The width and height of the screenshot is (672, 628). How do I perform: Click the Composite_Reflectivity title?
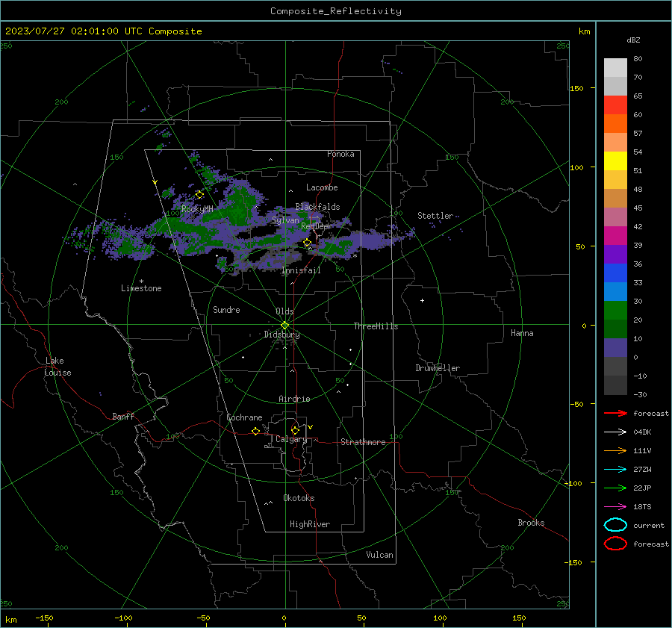coord(336,11)
